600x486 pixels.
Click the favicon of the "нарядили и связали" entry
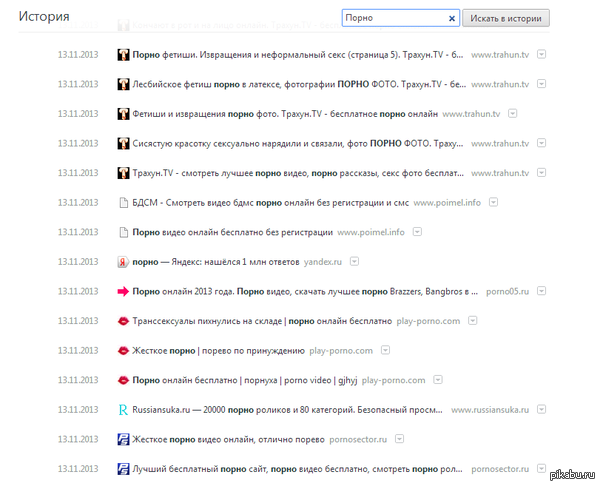[x=123, y=144]
